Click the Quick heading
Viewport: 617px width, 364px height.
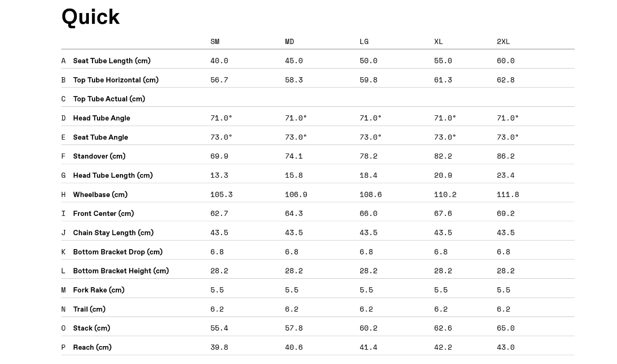click(x=91, y=18)
